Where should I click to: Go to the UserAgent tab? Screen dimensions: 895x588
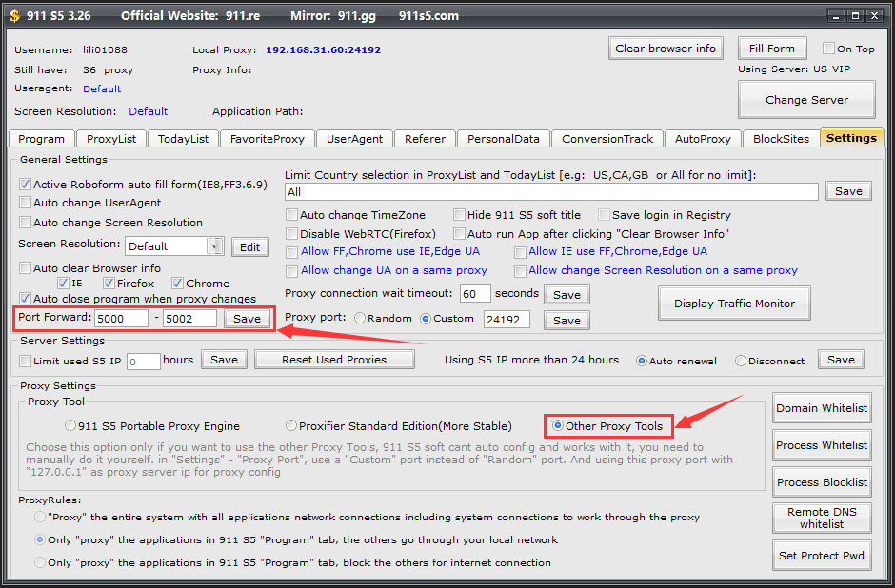[354, 139]
